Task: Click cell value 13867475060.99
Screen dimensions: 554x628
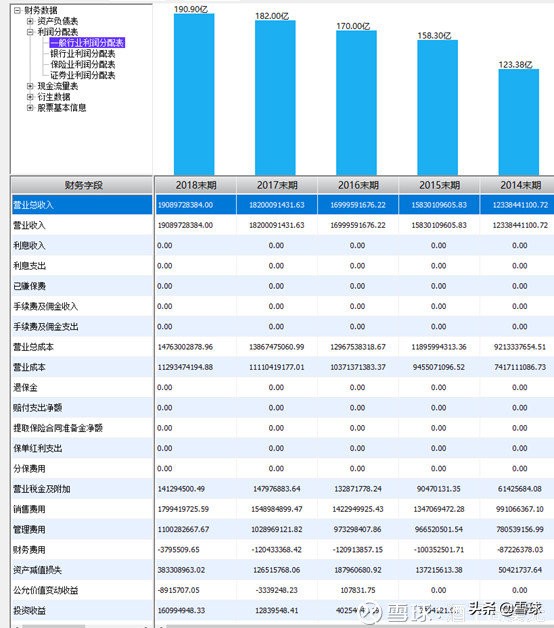Action: 277,347
